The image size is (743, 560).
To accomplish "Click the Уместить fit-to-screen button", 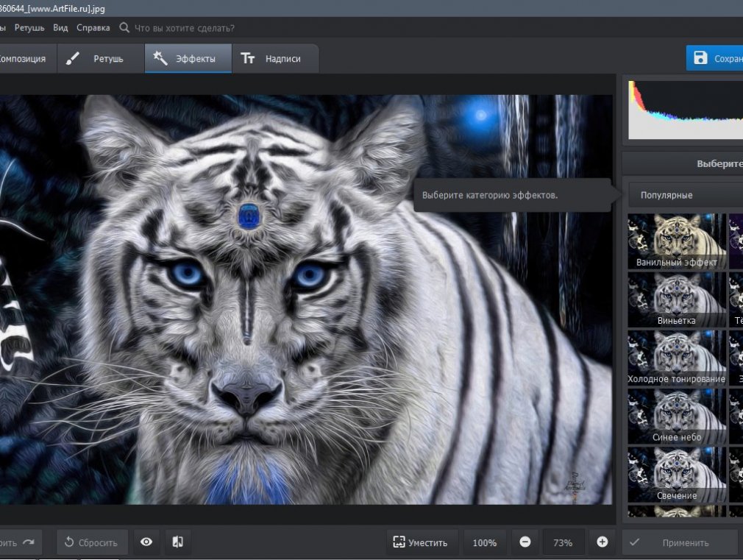I will point(422,542).
